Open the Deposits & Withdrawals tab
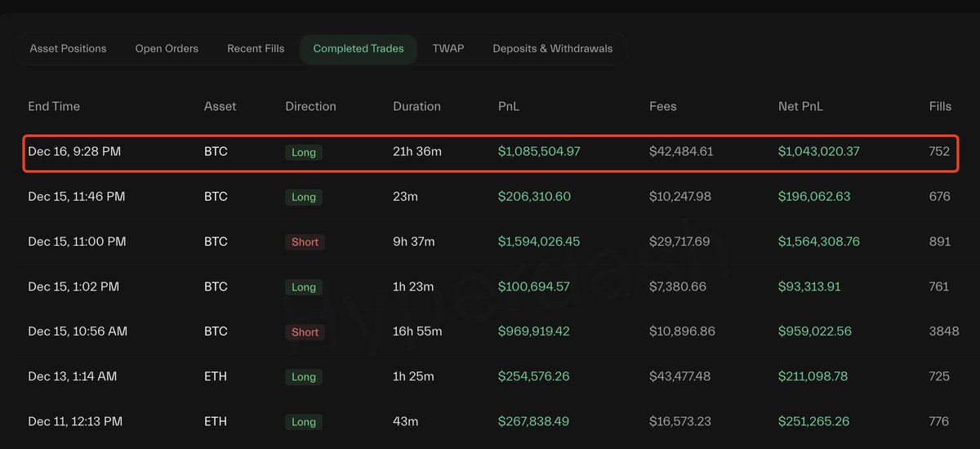Screen dimensions: 980x449 coord(552,49)
